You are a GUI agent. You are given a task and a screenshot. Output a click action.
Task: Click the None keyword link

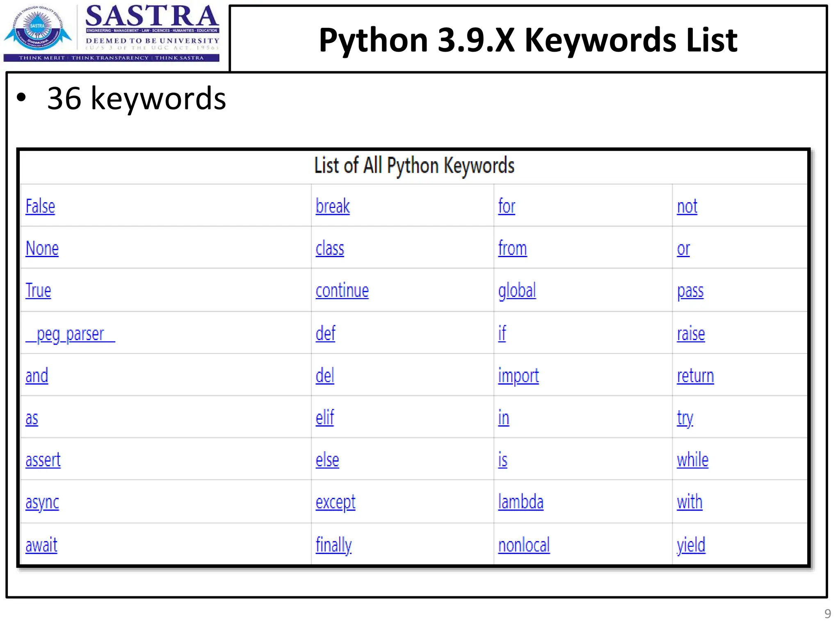click(42, 249)
